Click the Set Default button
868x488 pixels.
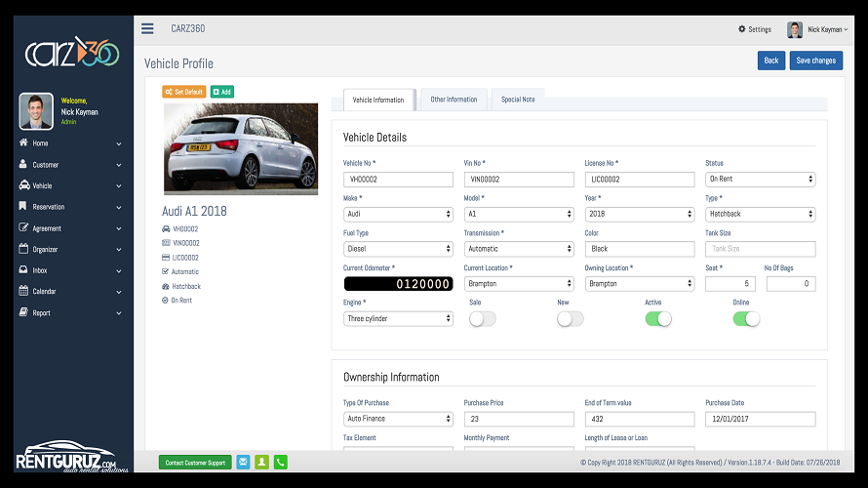coord(183,92)
